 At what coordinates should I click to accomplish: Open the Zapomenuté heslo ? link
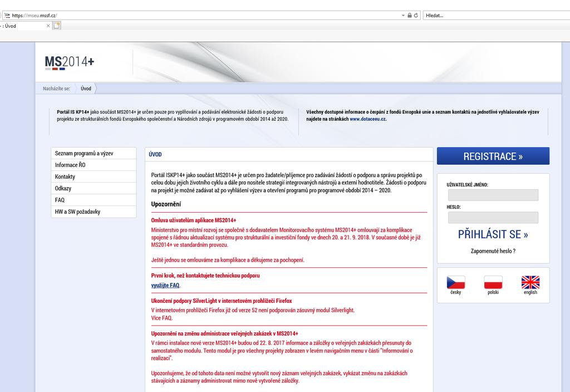493,251
